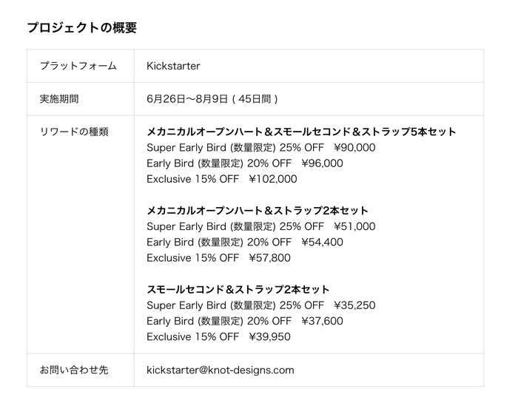The height and width of the screenshot is (420, 518).
Task: Select the プラットフォーム row label
Action: (x=78, y=66)
